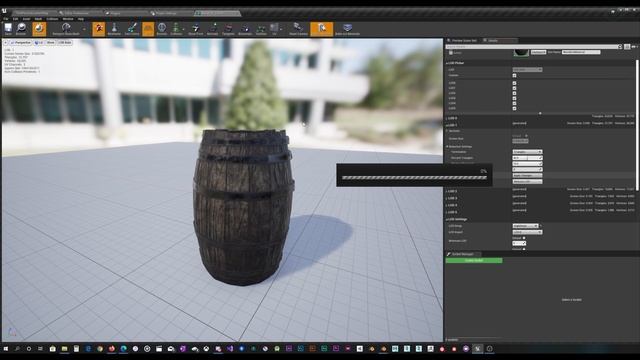Toggle the Bounds display icon
This screenshot has width=640, height=360.
tap(162, 29)
